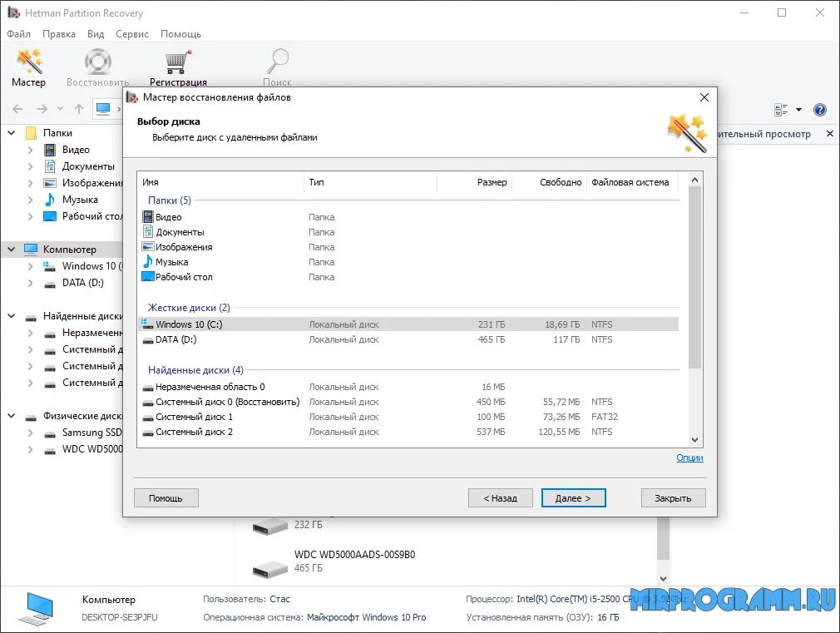Screen dimensions: 840x633
Task: Open the Правка menu
Action: (59, 34)
